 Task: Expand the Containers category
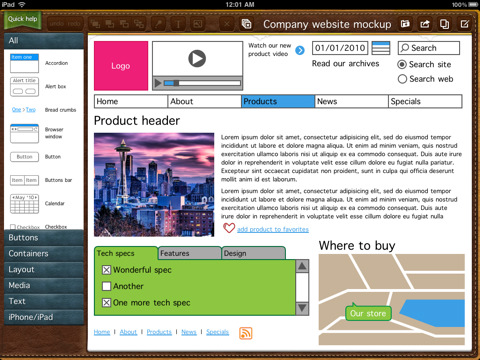coord(44,254)
